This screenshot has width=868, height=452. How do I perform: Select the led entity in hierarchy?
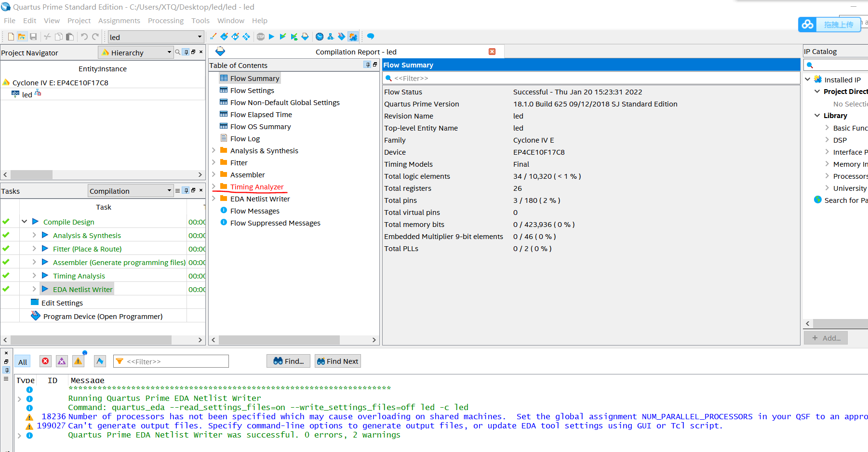(x=27, y=94)
